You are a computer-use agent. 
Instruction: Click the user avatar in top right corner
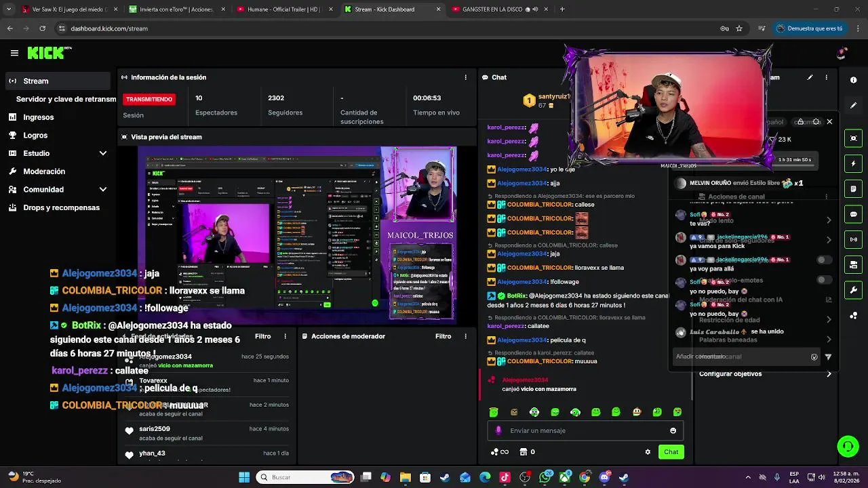click(x=842, y=53)
